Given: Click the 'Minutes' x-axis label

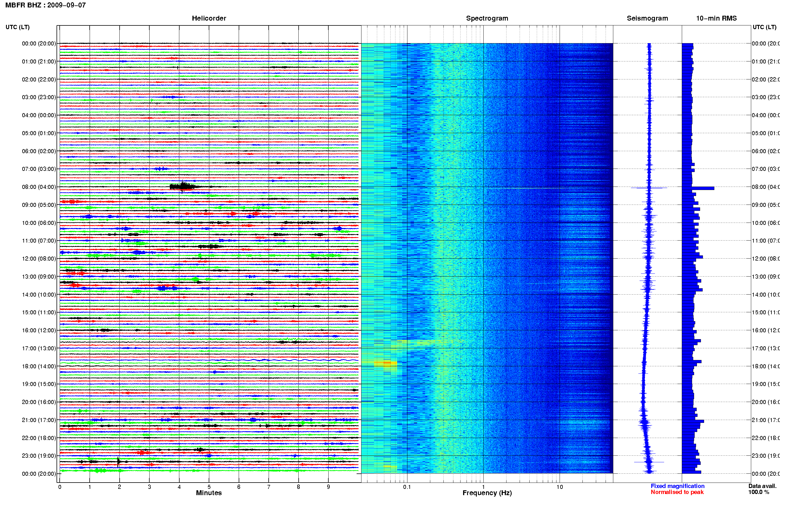Looking at the screenshot, I should tap(209, 493).
